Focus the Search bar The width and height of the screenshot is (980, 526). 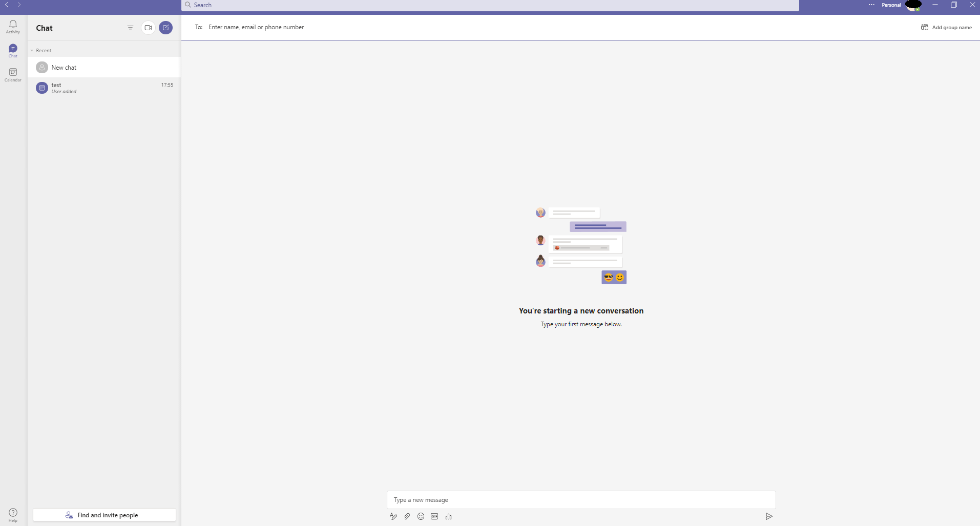click(490, 5)
